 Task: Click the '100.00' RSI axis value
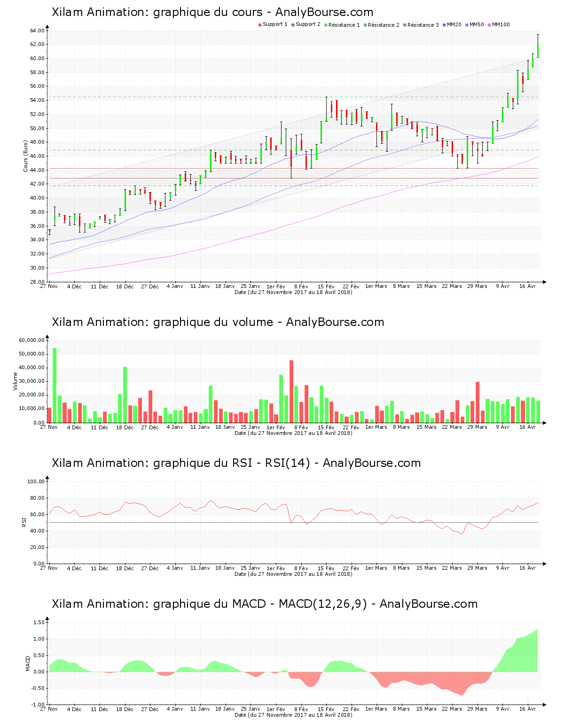click(x=36, y=481)
